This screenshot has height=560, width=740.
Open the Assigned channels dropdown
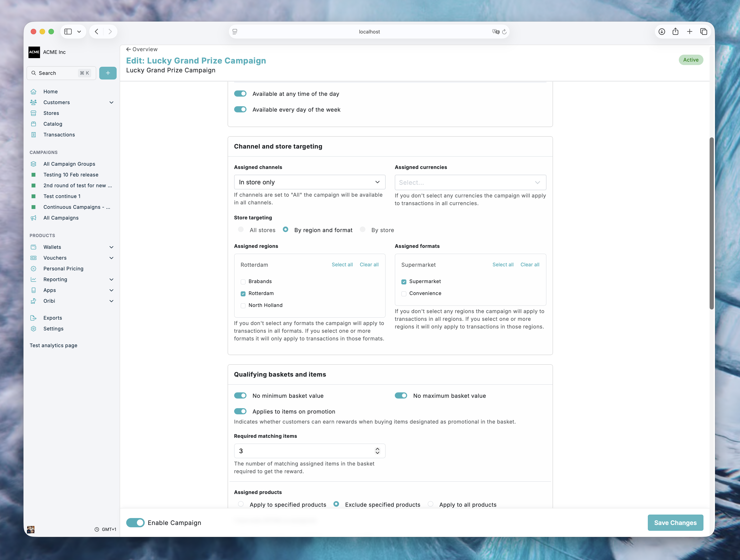coord(309,182)
